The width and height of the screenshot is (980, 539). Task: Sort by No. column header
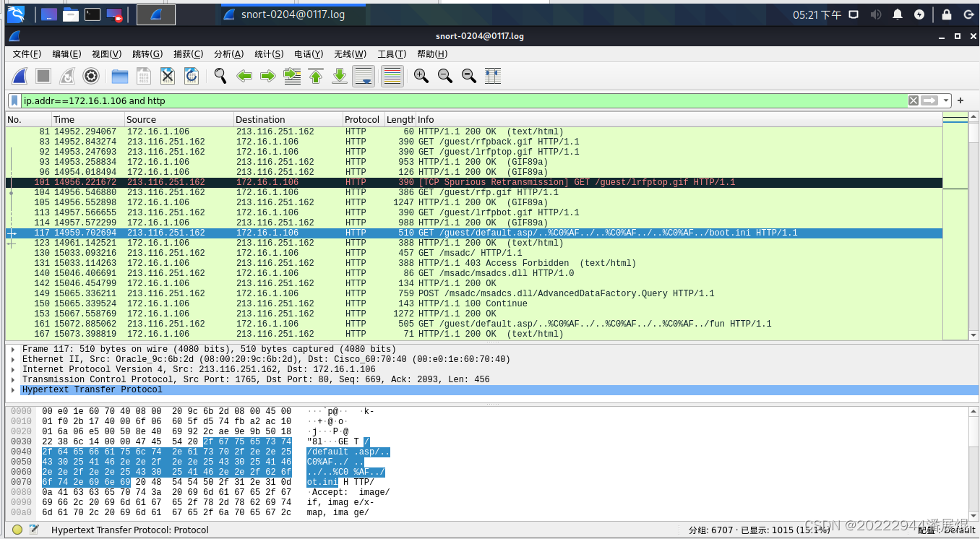point(28,119)
